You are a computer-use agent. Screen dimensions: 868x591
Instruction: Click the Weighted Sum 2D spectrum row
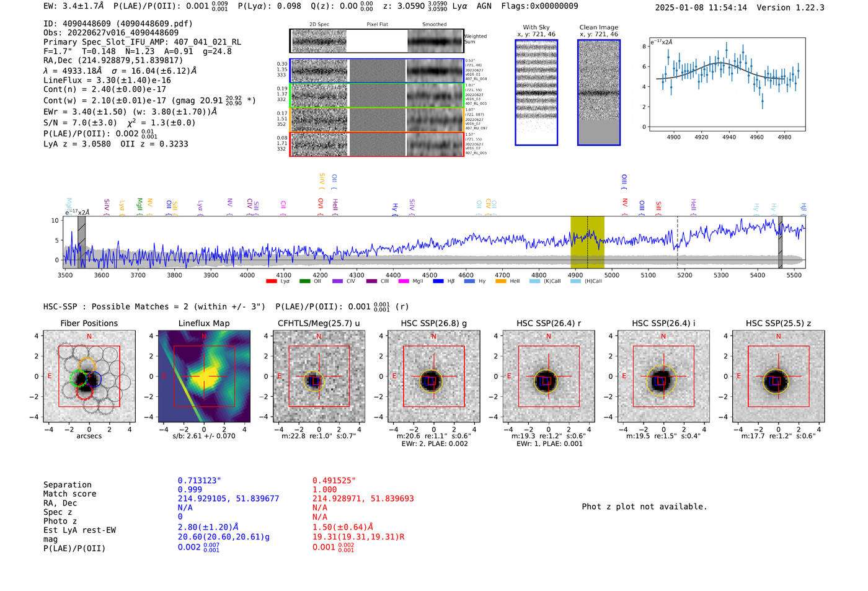377,41
